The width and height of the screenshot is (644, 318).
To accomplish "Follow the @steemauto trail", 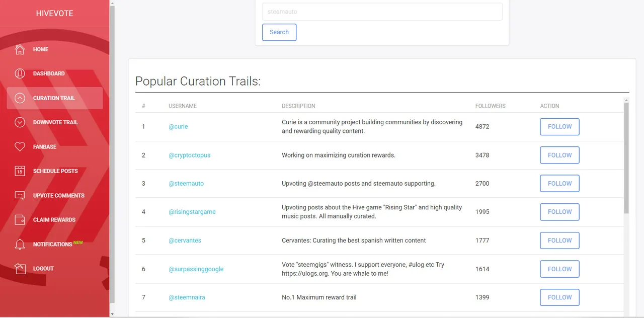I will pos(559,184).
